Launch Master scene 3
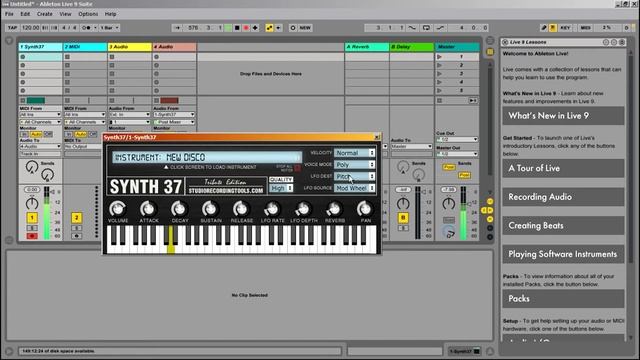This screenshot has width=640, height=360. [439, 74]
